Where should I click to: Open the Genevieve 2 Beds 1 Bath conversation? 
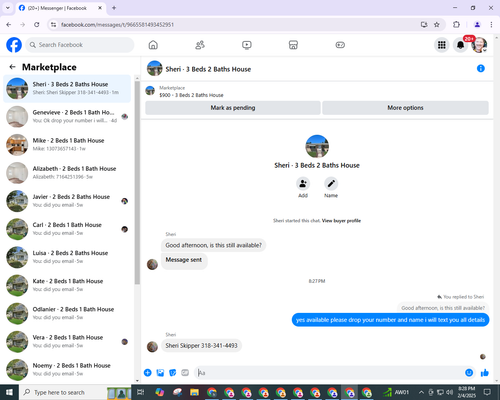coord(67,116)
